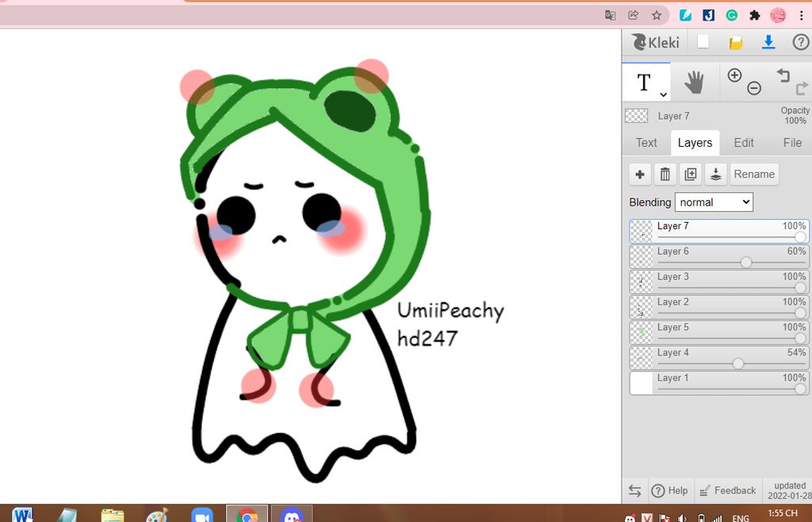The image size is (812, 522).
Task: Open Discord from the taskbar
Action: 292,515
